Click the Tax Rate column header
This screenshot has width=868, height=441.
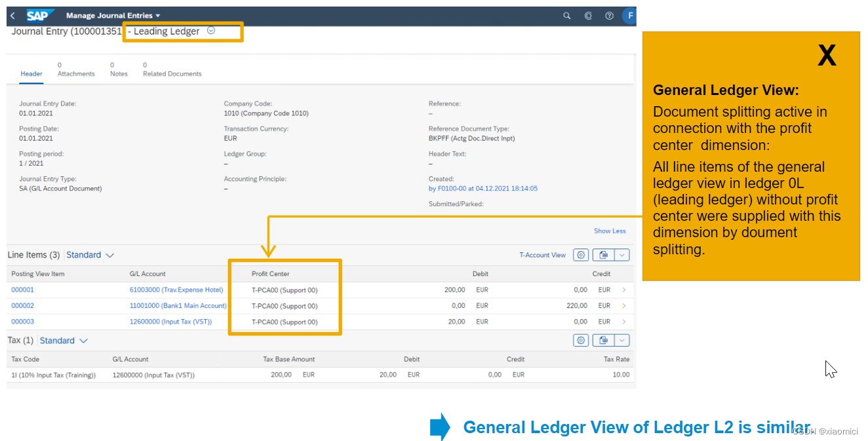(x=617, y=359)
